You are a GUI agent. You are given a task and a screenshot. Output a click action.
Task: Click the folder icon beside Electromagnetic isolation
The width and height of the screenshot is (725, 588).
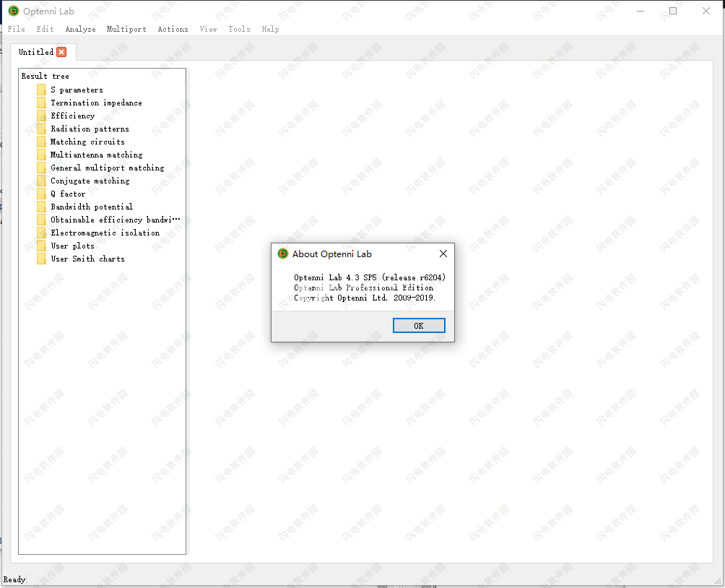click(41, 233)
